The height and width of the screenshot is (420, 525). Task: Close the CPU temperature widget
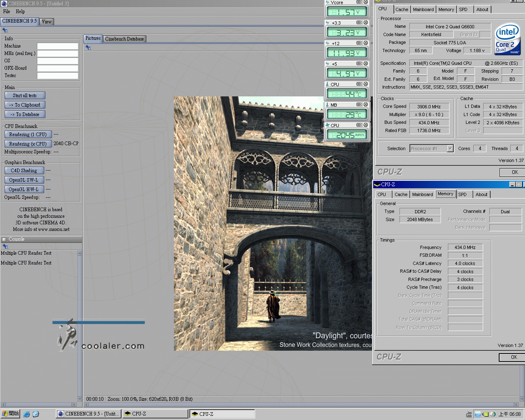(x=365, y=84)
